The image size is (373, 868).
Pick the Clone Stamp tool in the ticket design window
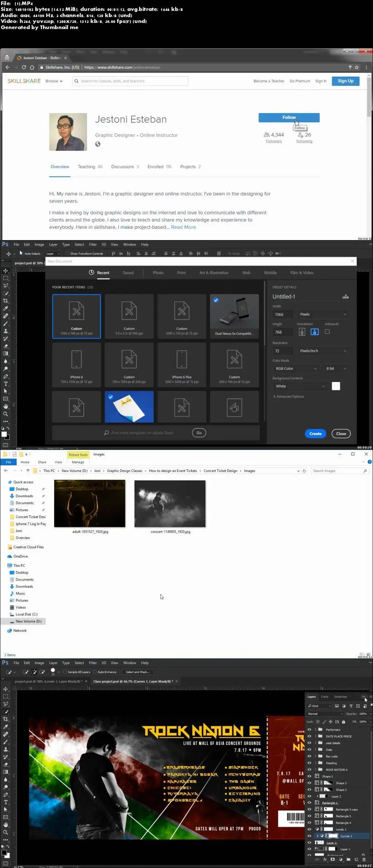5,749
